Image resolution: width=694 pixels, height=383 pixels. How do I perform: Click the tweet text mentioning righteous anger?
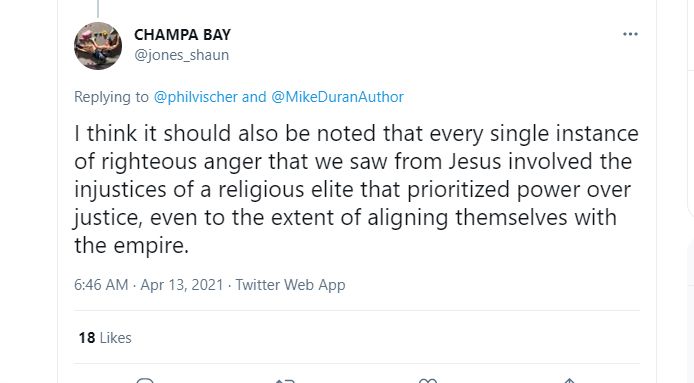coord(356,189)
